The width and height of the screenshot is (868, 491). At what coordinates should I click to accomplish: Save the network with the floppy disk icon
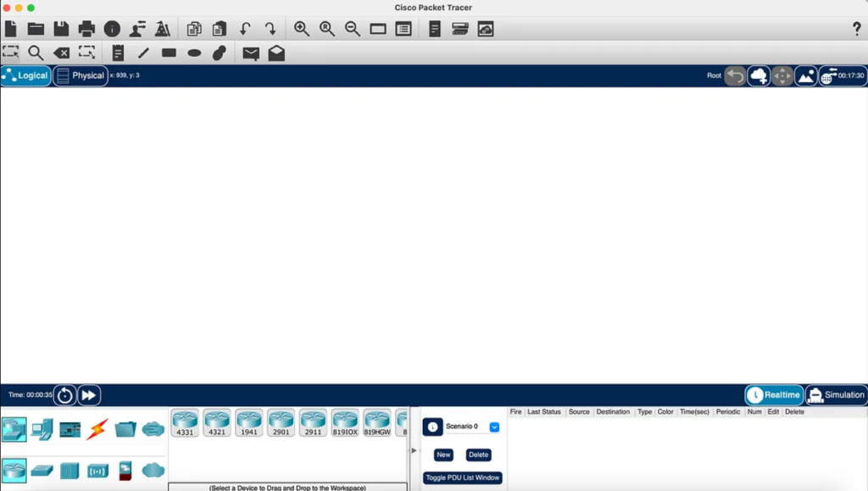(61, 29)
